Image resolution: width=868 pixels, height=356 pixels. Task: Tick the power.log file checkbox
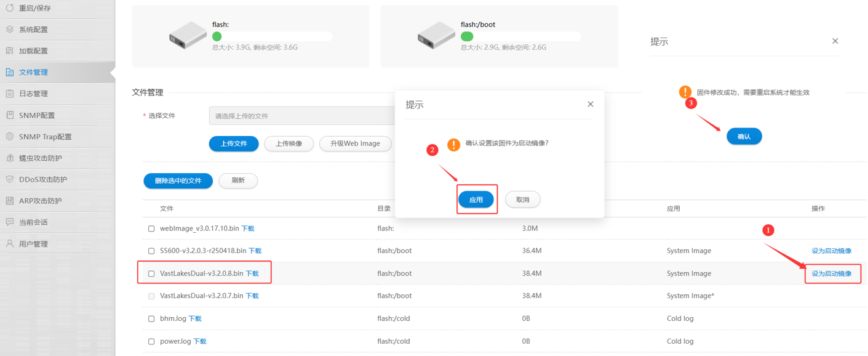tap(151, 341)
